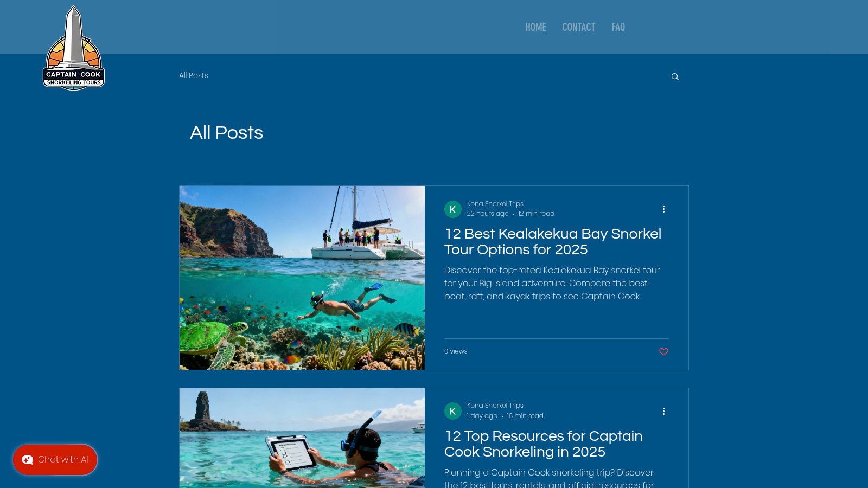The width and height of the screenshot is (868, 488).
Task: Open the CONTACT page from navigation
Action: (x=578, y=27)
